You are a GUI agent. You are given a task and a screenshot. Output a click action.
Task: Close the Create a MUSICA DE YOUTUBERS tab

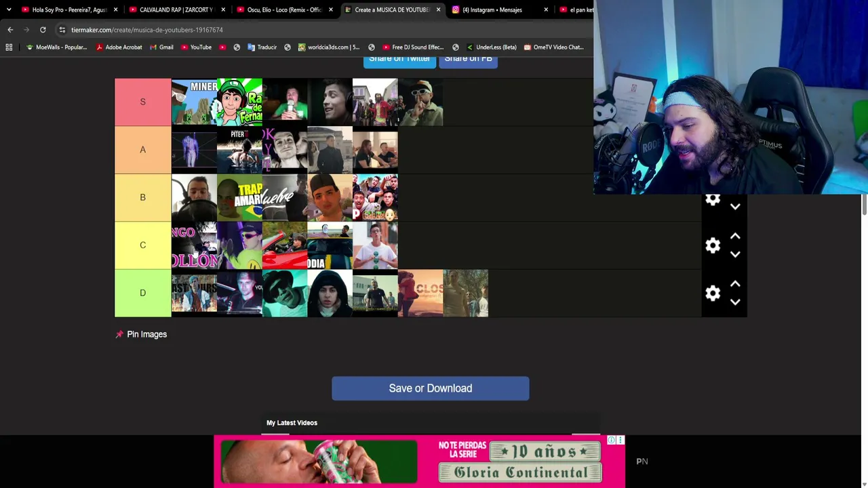[x=438, y=9]
